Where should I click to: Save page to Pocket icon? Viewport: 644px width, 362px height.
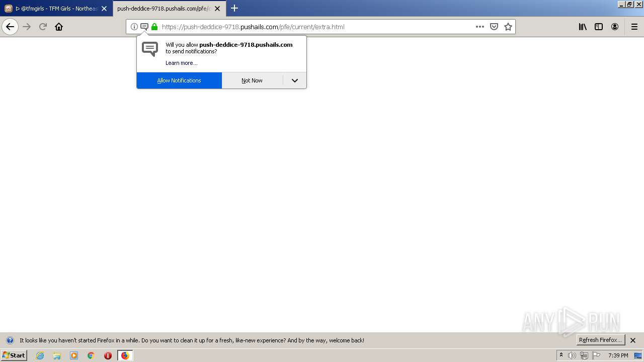494,27
